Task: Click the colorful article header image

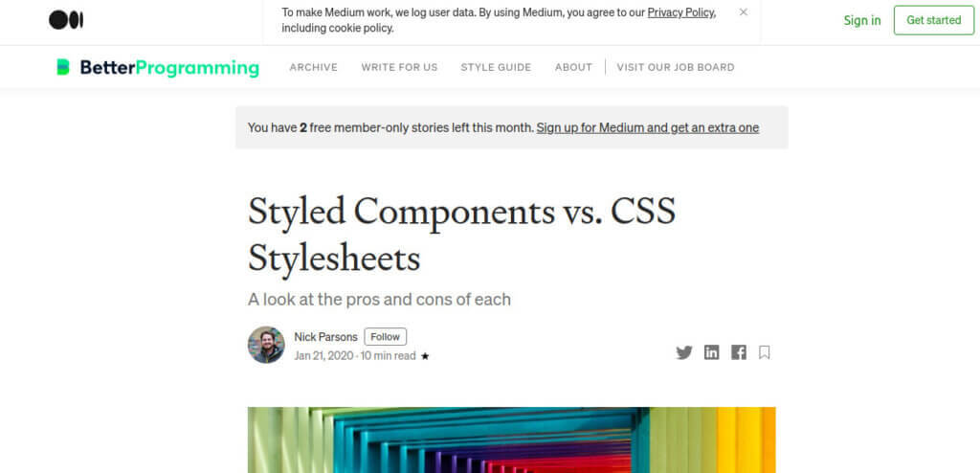Action: click(x=511, y=439)
